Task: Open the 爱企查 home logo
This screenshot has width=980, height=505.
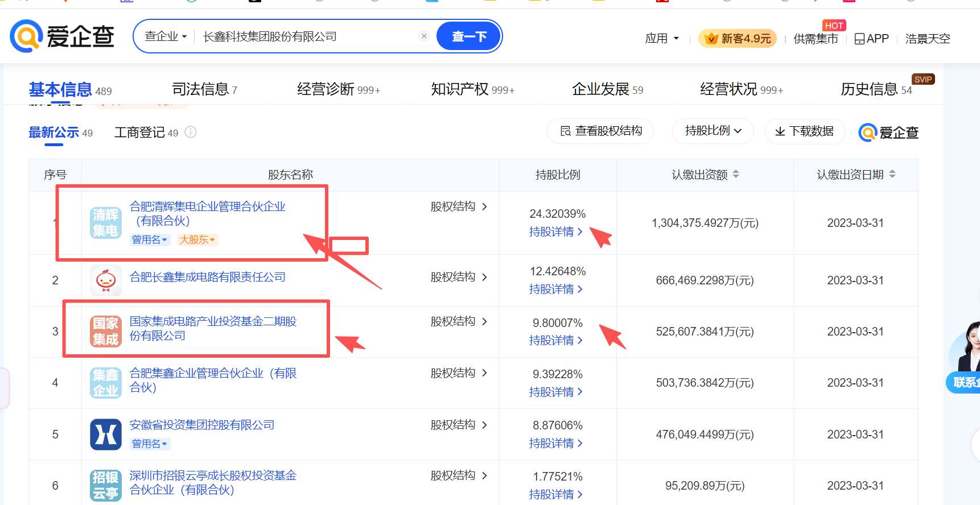Action: pyautogui.click(x=62, y=36)
